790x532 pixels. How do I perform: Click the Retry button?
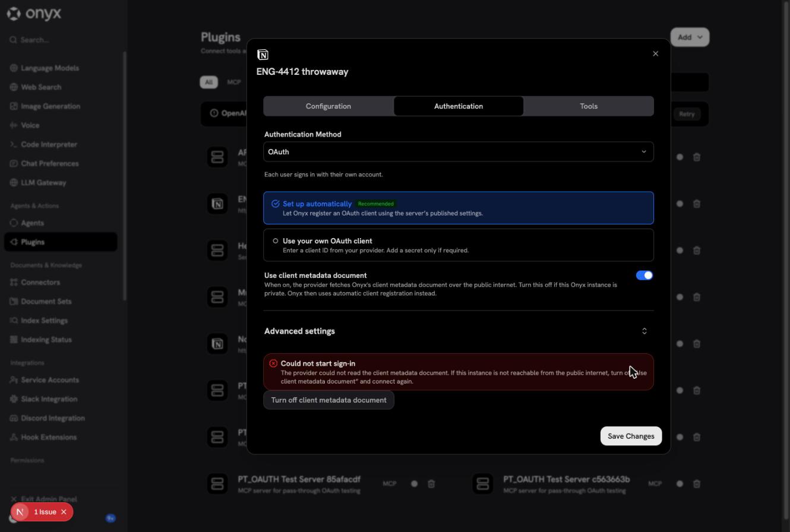pos(687,114)
